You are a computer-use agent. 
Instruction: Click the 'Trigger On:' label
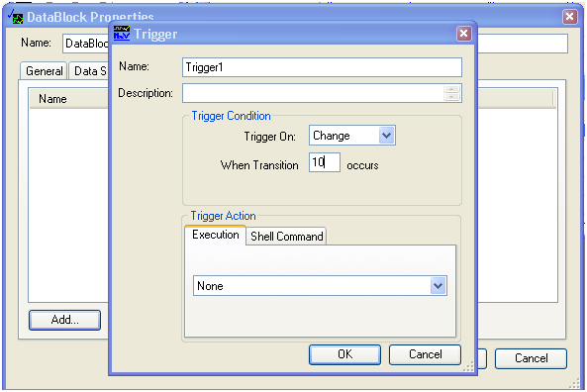click(x=269, y=137)
